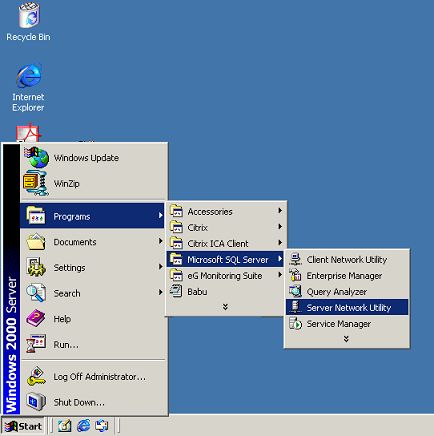434x436 pixels.
Task: Choose Shut Down... from Start menu
Action: [x=93, y=402]
